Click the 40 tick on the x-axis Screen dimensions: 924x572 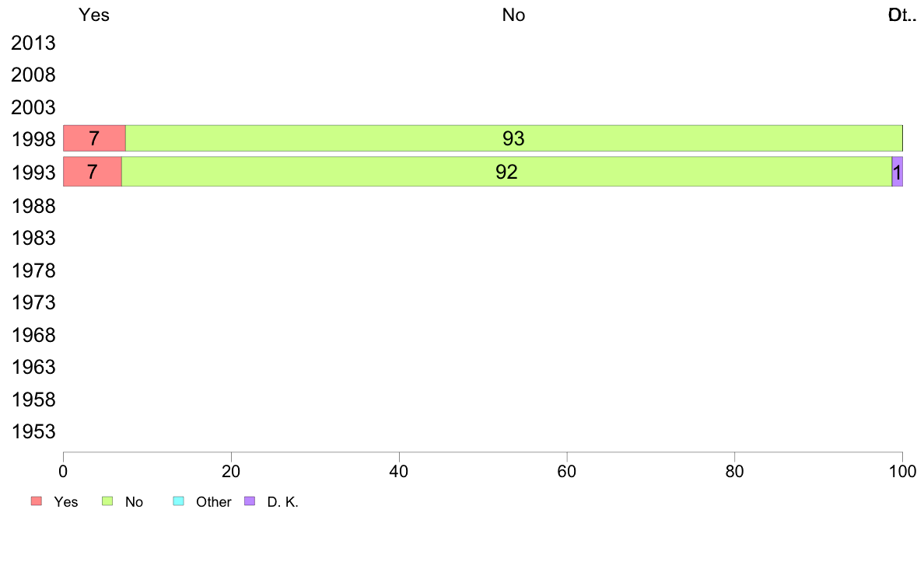(x=399, y=471)
